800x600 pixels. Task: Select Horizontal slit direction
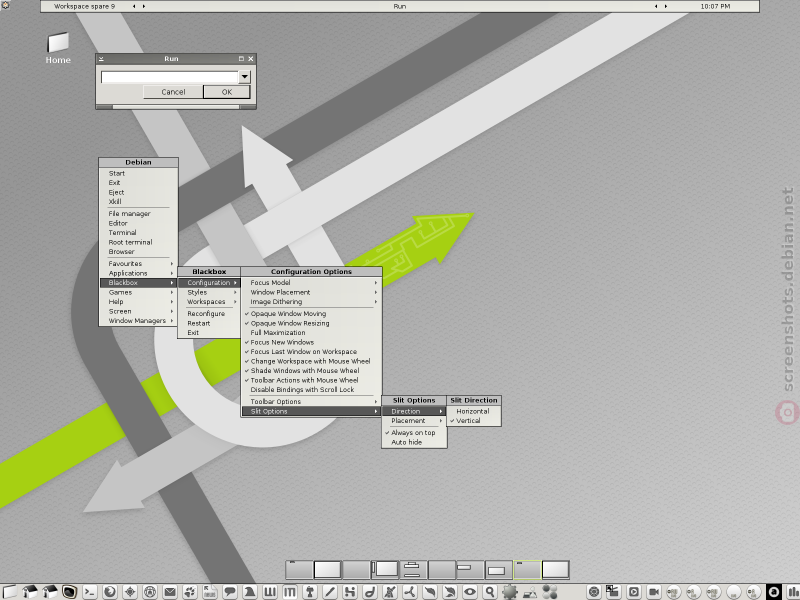(474, 411)
